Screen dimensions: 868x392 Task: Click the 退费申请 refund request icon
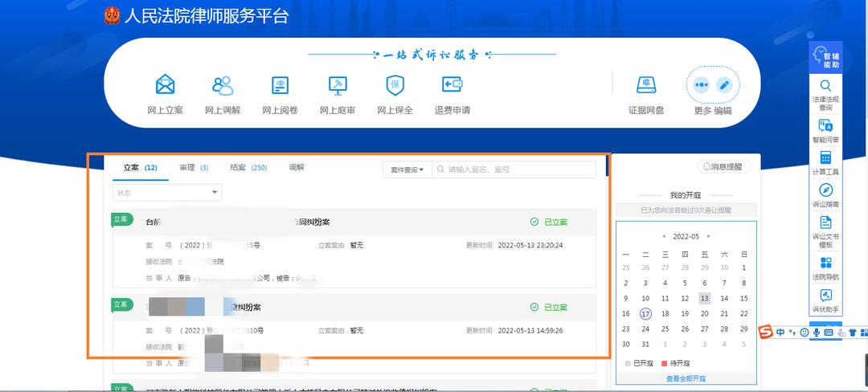click(x=452, y=84)
